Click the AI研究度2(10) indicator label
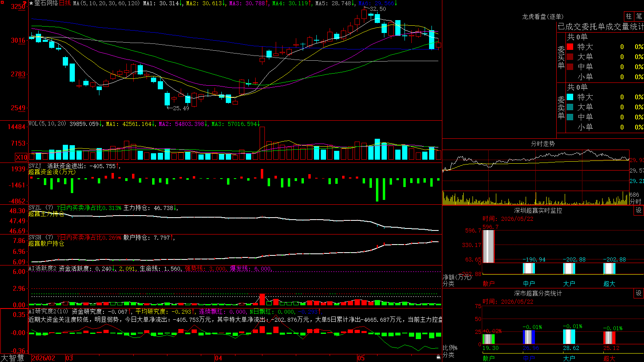644x362 pixels. coord(49,311)
